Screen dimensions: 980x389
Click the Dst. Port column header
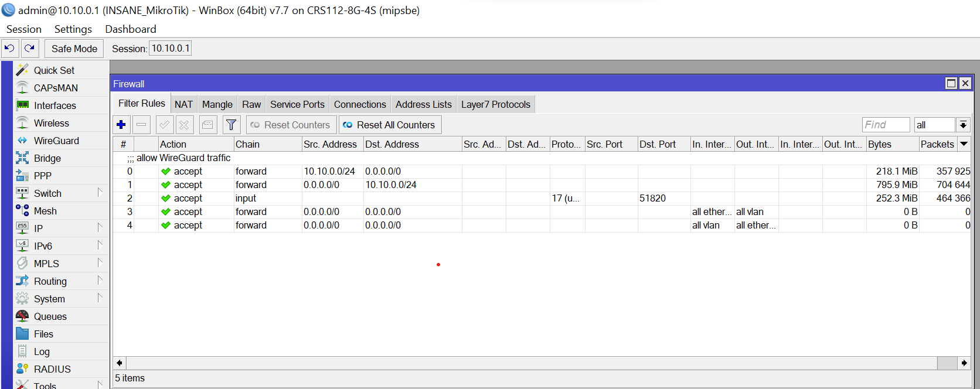click(664, 144)
